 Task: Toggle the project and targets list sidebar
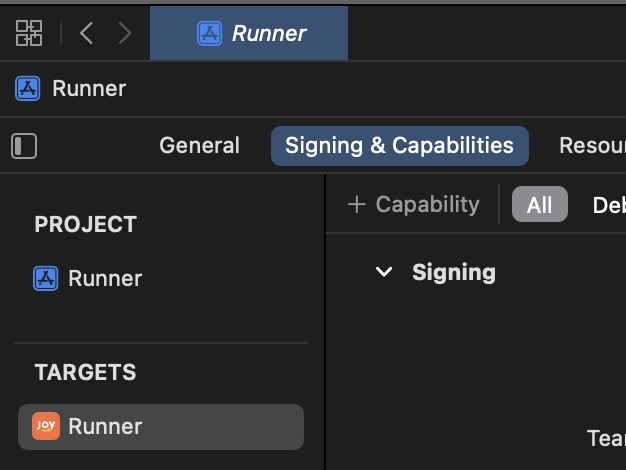(x=24, y=146)
